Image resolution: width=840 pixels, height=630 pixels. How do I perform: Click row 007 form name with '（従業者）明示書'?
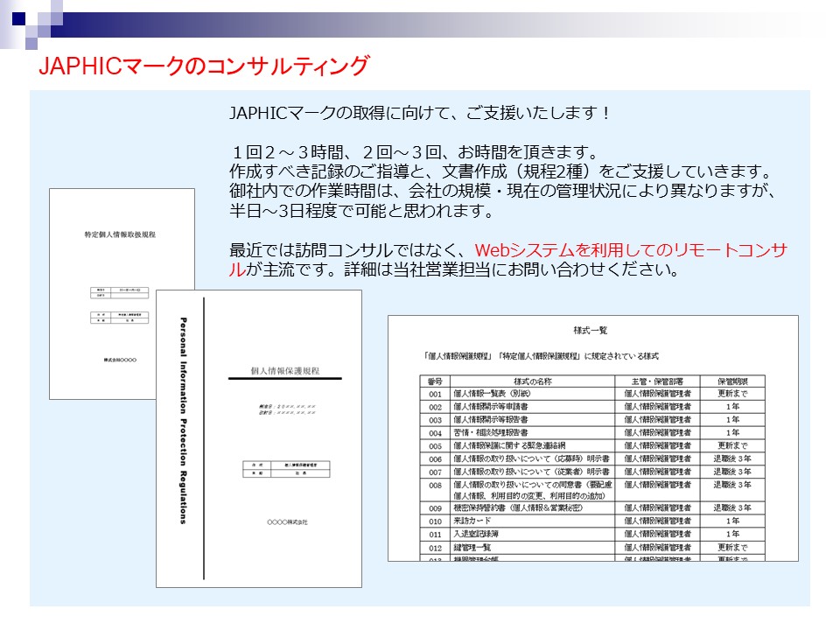tap(531, 472)
